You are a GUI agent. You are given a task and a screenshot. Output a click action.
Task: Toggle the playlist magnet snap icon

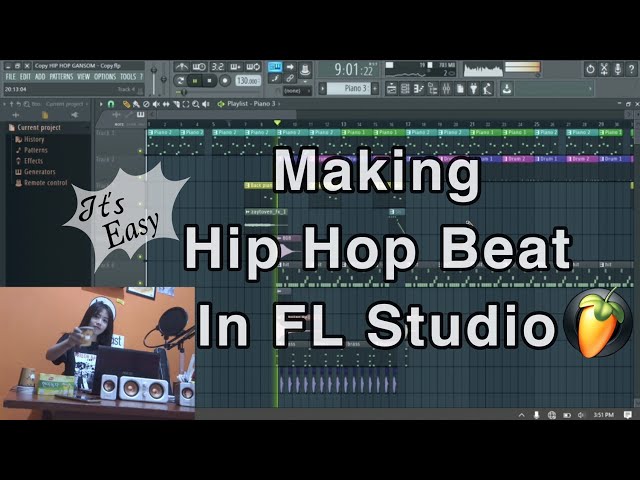111,104
